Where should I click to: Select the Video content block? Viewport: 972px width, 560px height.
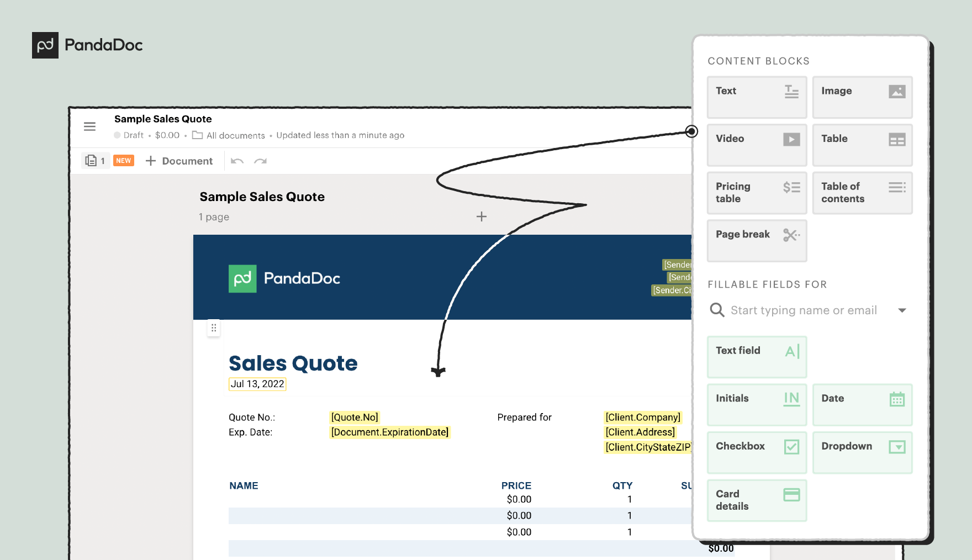(x=757, y=145)
